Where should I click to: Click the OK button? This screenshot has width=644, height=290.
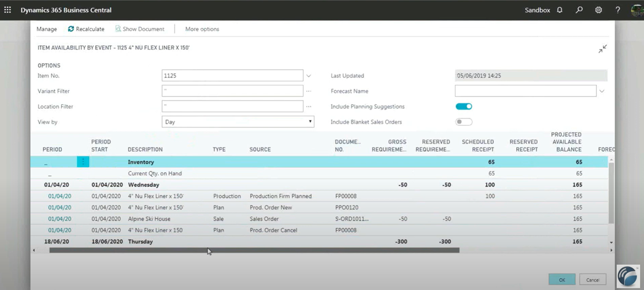click(562, 279)
